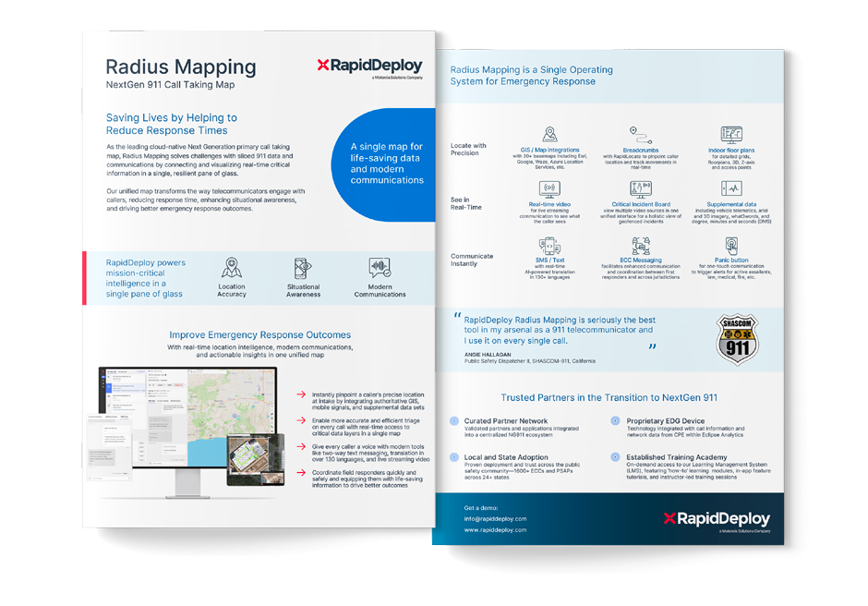Click the red arrow beside 'Give every caller a voice'
868x606 pixels.
301,446
